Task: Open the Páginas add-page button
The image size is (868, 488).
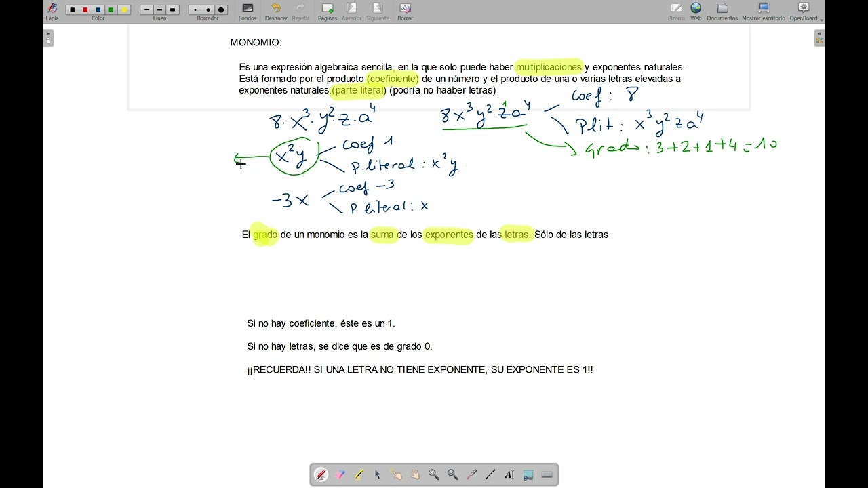Action: pos(328,11)
